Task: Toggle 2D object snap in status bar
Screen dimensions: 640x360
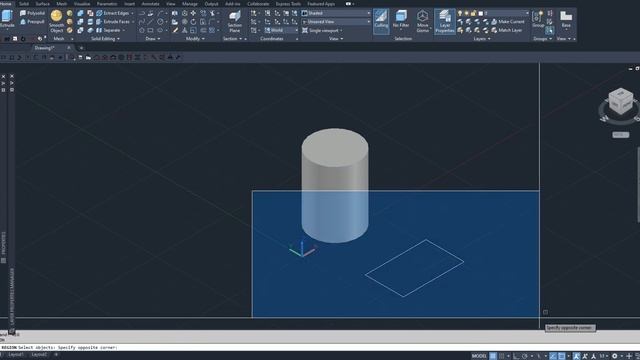Action: point(562,356)
